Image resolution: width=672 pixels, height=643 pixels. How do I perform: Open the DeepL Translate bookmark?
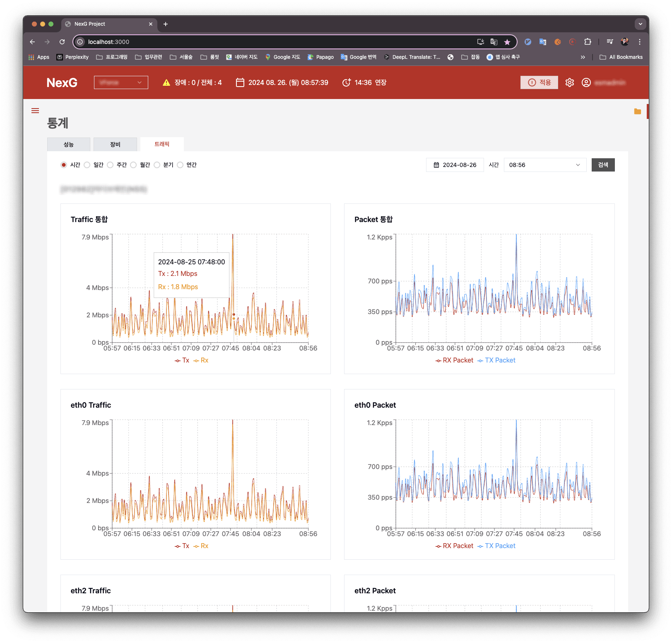(412, 57)
